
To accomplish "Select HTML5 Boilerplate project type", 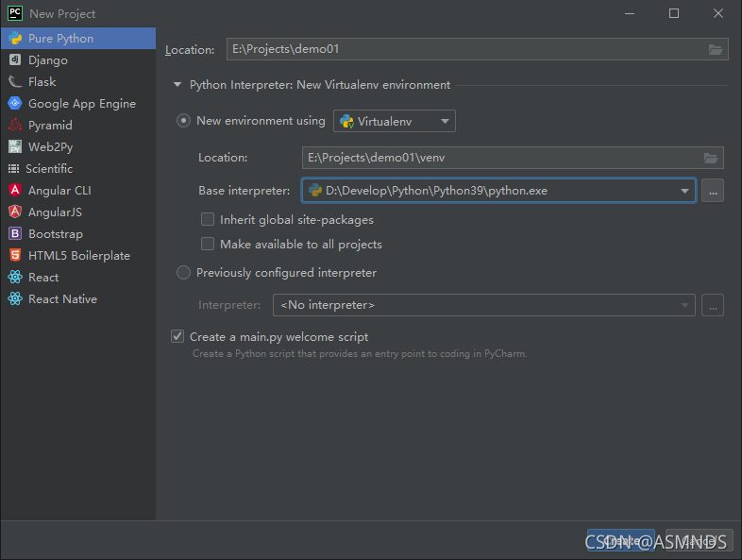I will coord(78,256).
